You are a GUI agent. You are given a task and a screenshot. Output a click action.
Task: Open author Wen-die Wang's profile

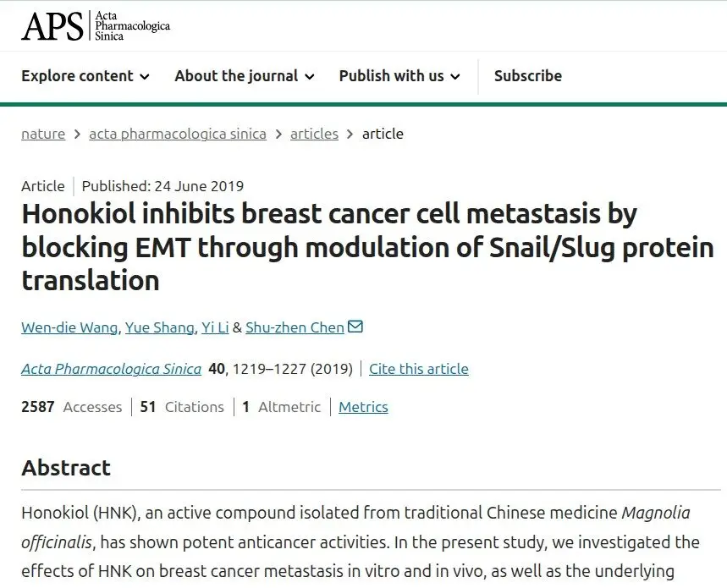[69, 327]
